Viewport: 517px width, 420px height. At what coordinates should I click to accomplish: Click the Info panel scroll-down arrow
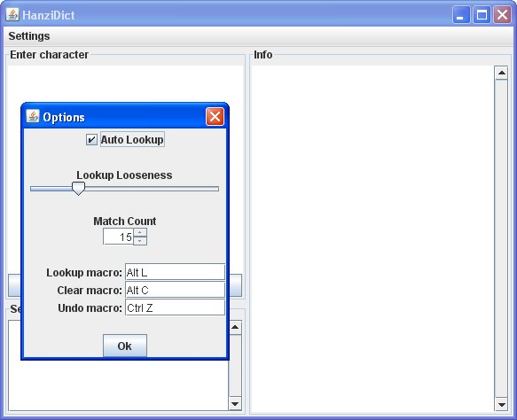click(x=502, y=404)
